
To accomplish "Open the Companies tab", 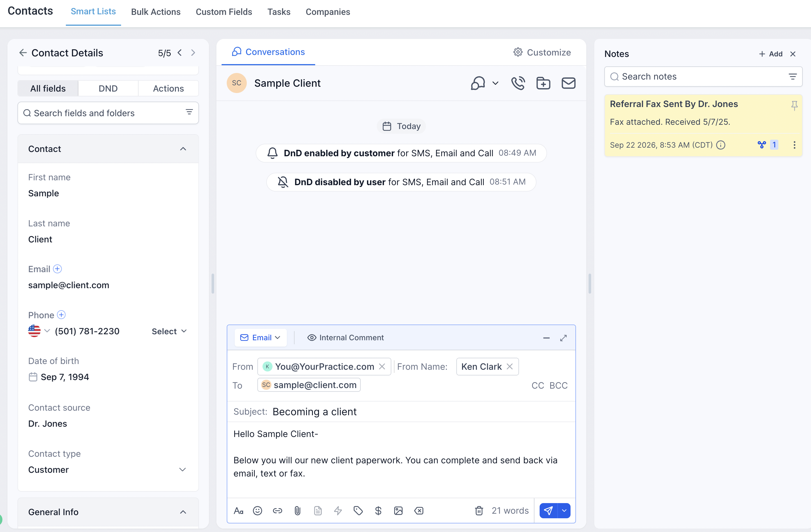I will tap(328, 12).
